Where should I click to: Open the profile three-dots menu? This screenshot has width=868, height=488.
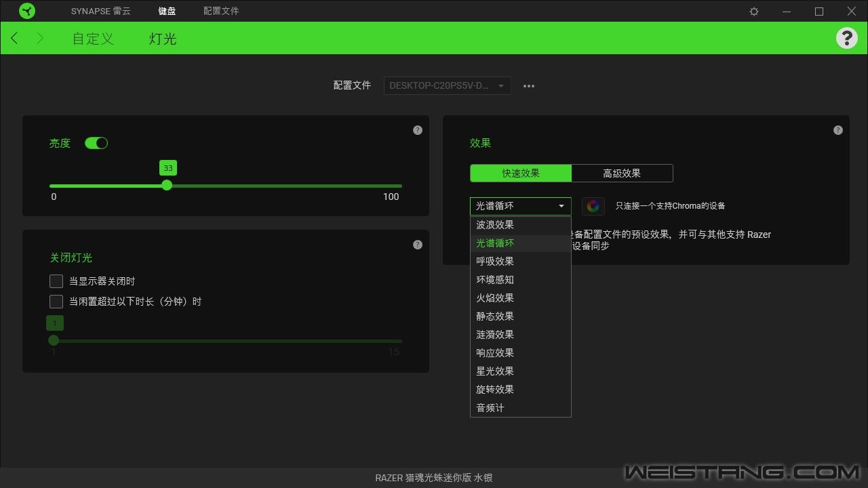(529, 86)
